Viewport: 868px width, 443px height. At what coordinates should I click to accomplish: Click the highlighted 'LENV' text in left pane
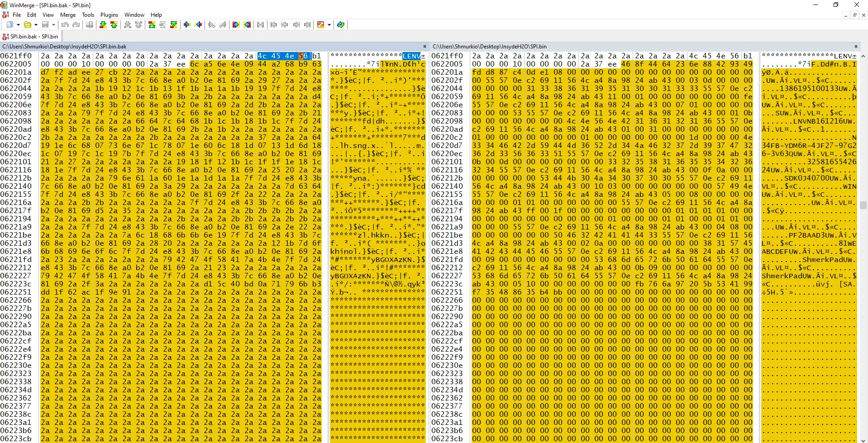tap(411, 56)
